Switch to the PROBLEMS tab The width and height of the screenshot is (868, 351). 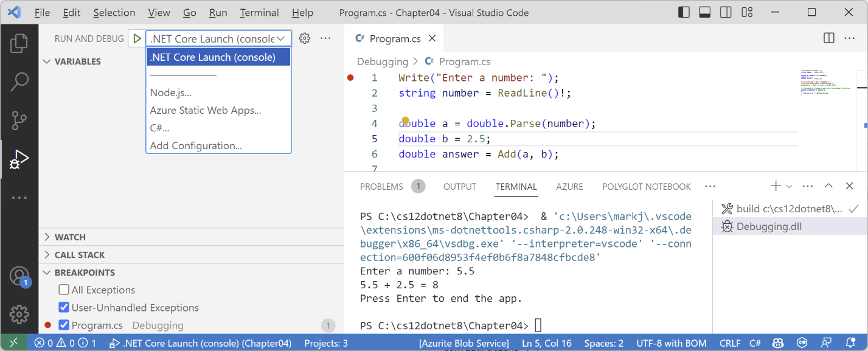pos(381,186)
